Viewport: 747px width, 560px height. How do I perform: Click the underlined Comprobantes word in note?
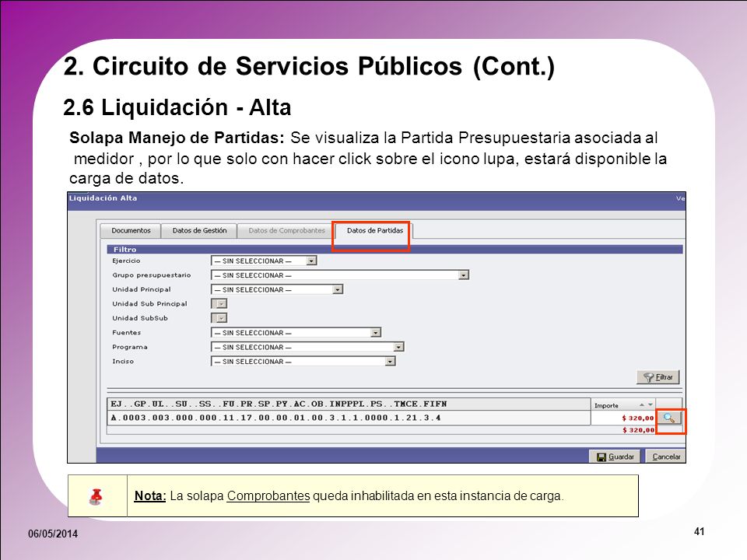[x=268, y=495]
